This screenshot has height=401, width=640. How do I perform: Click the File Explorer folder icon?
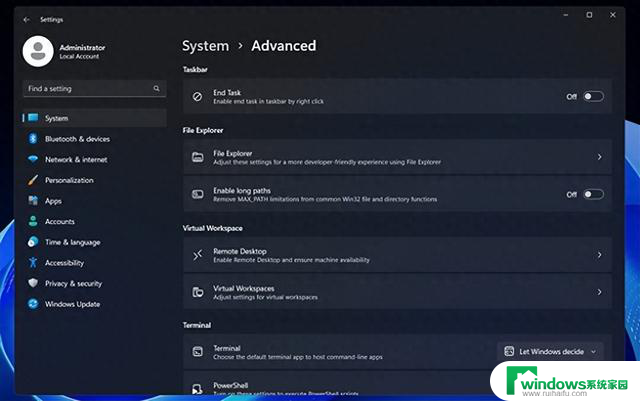(x=198, y=157)
